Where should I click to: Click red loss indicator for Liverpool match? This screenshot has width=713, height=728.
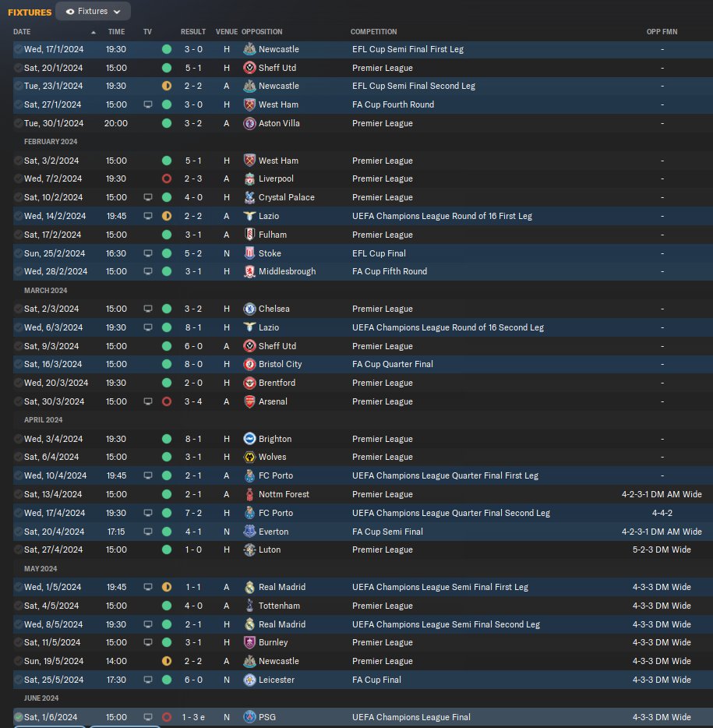[167, 178]
